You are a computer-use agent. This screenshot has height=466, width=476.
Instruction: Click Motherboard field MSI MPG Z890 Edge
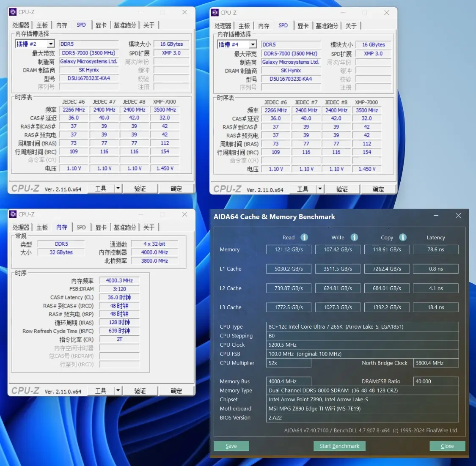click(362, 408)
